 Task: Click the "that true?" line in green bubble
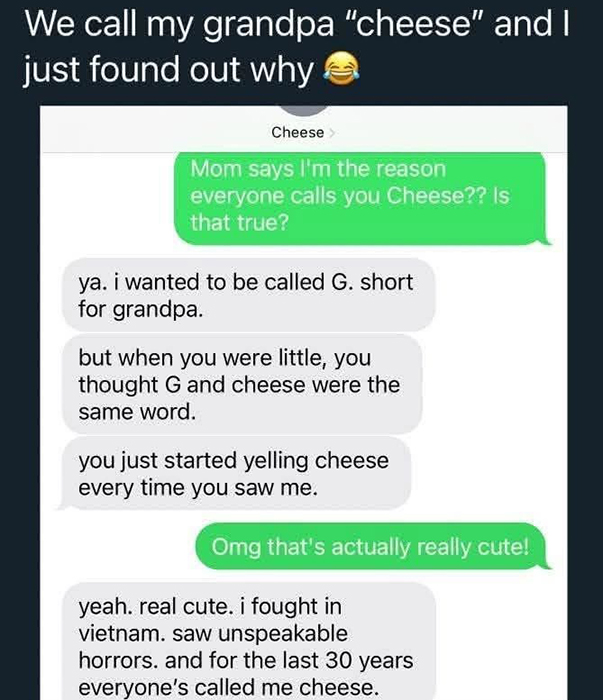pyautogui.click(x=240, y=222)
